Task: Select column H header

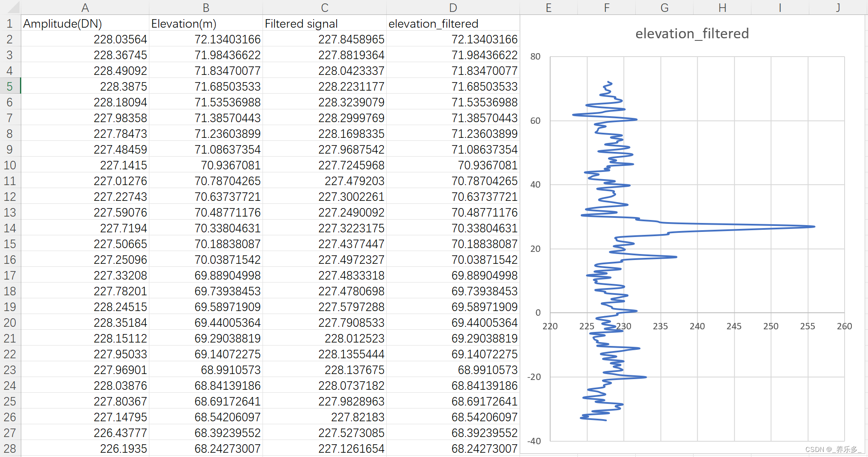Action: click(722, 7)
